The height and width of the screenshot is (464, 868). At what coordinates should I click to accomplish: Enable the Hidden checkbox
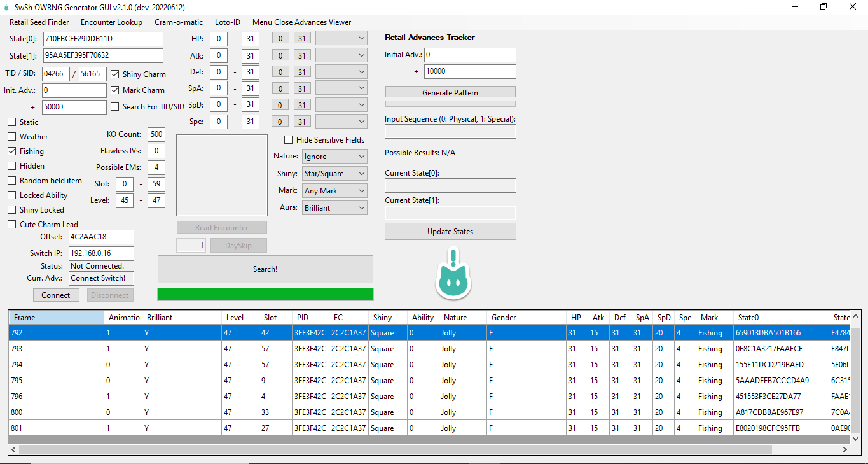(x=12, y=166)
